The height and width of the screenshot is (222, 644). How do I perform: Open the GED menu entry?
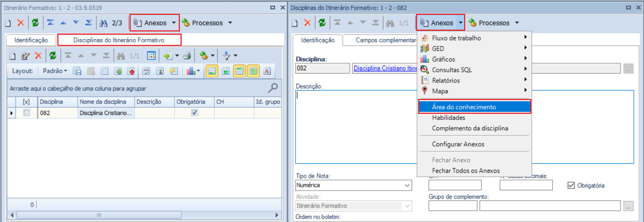[x=474, y=48]
